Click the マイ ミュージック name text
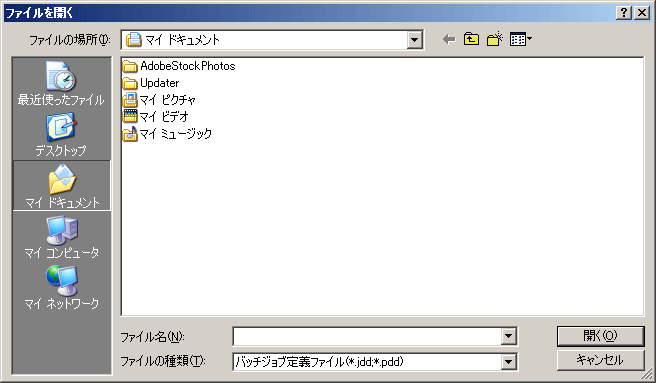This screenshot has height=383, width=656. pyautogui.click(x=176, y=134)
